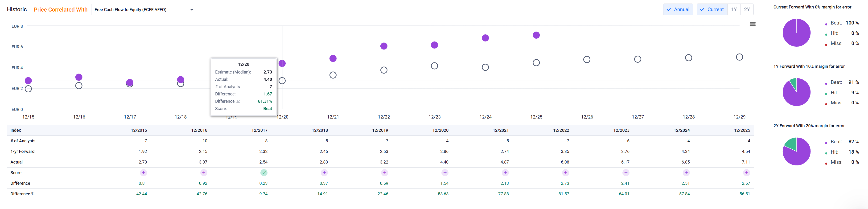Click the purple actual point for 12/25
The height and width of the screenshot is (209, 868).
point(536,35)
